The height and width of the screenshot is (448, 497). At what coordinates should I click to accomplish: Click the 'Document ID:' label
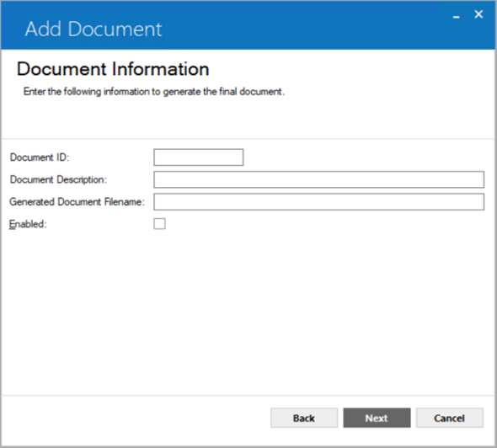(x=40, y=157)
